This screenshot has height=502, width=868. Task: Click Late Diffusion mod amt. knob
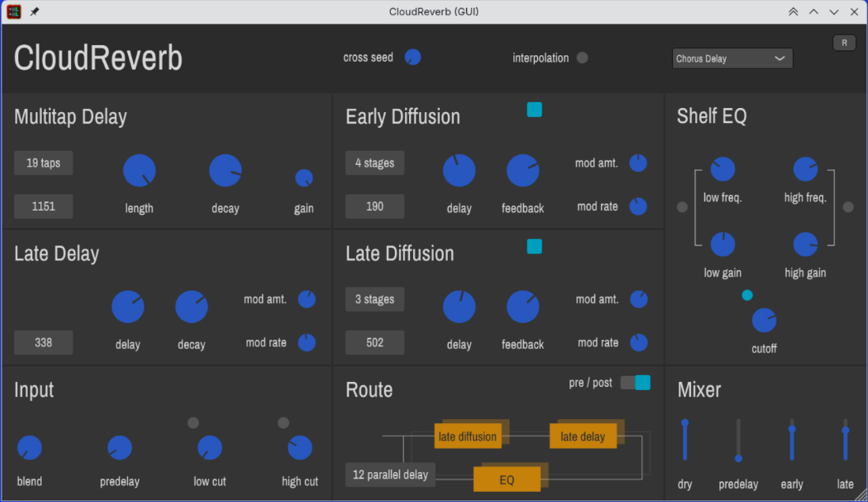pos(639,299)
